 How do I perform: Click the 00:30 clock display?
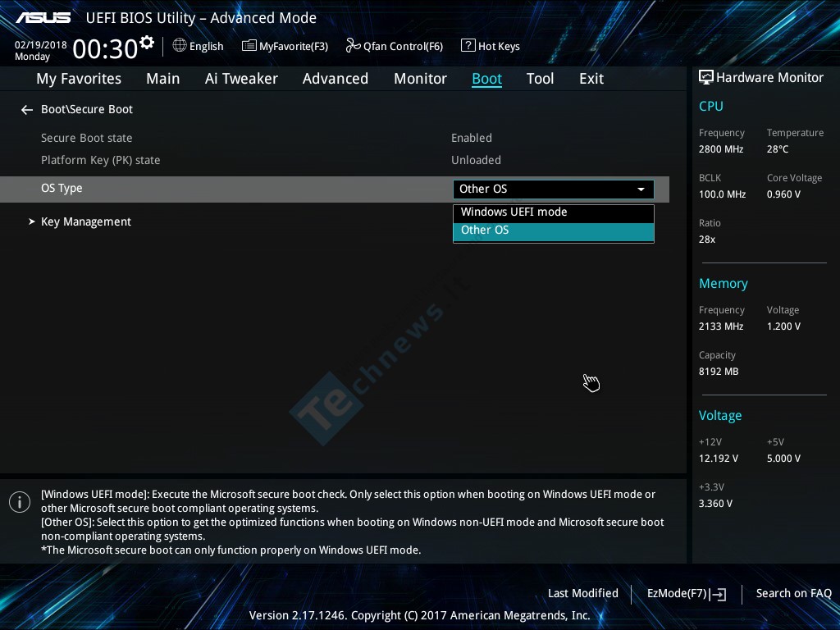pos(105,49)
